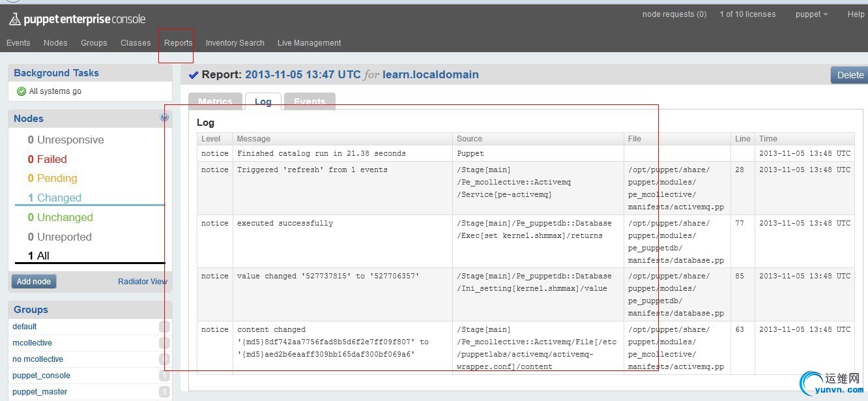
Task: Open the Help link
Action: pos(856,14)
